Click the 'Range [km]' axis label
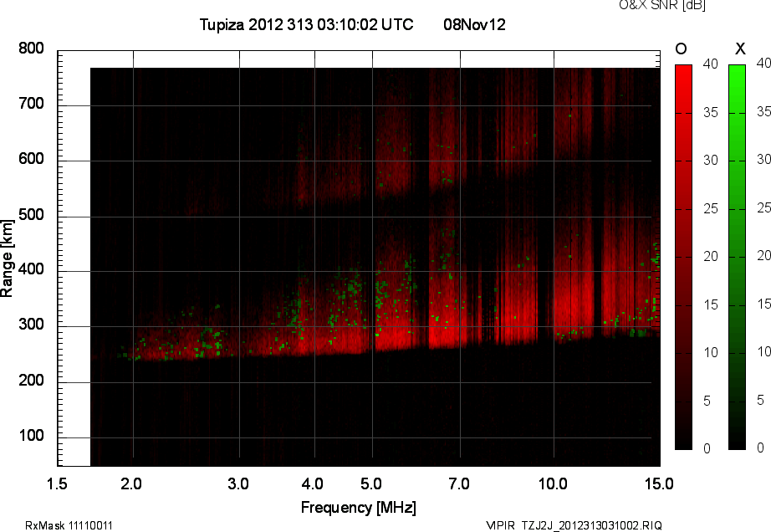 pyautogui.click(x=7, y=258)
